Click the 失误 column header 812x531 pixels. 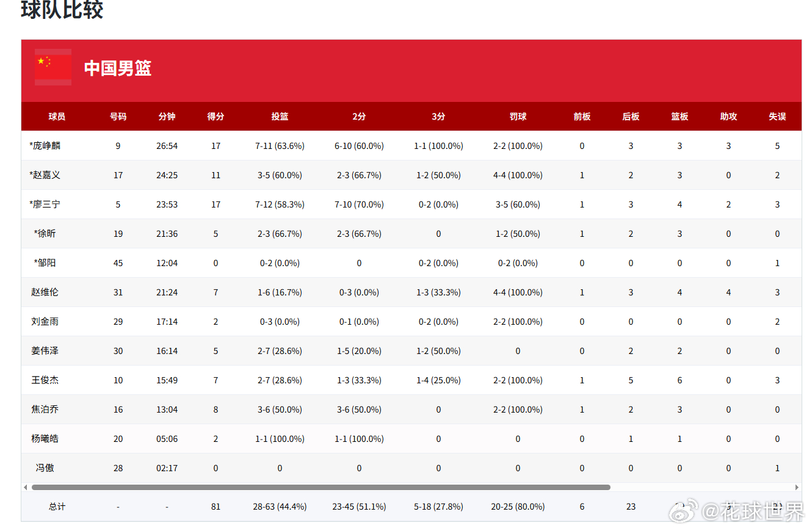pos(777,117)
